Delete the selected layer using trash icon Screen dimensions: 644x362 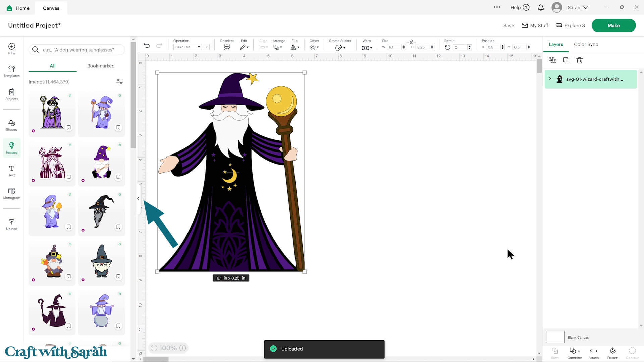click(579, 60)
